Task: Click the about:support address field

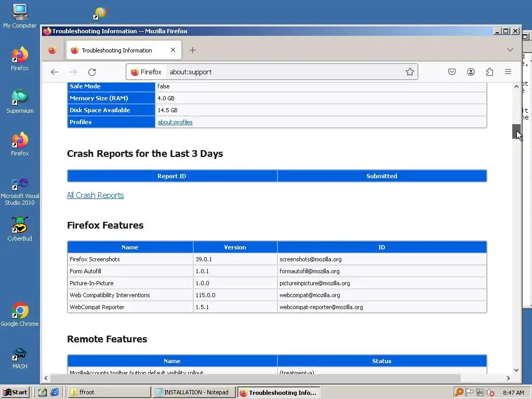Action: tap(285, 72)
